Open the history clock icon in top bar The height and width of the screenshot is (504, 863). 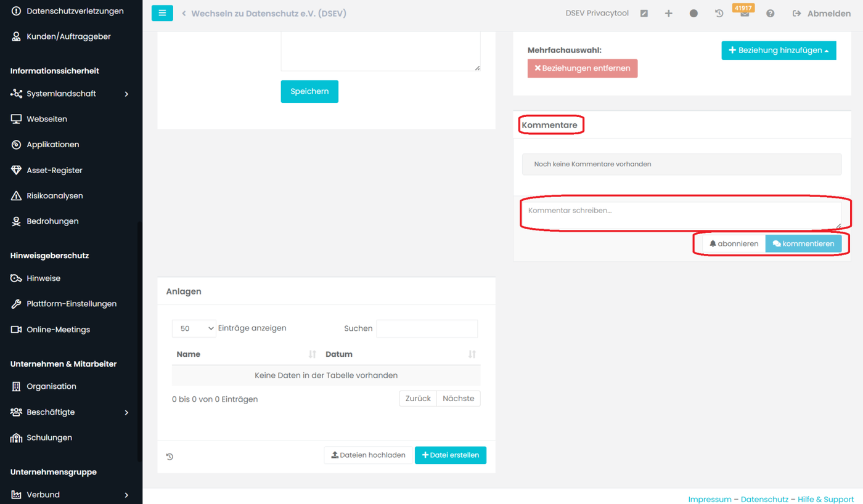(719, 14)
